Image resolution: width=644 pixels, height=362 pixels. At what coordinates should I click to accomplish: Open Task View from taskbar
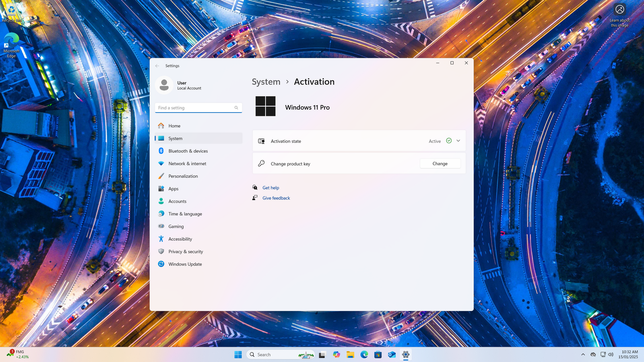click(322, 354)
